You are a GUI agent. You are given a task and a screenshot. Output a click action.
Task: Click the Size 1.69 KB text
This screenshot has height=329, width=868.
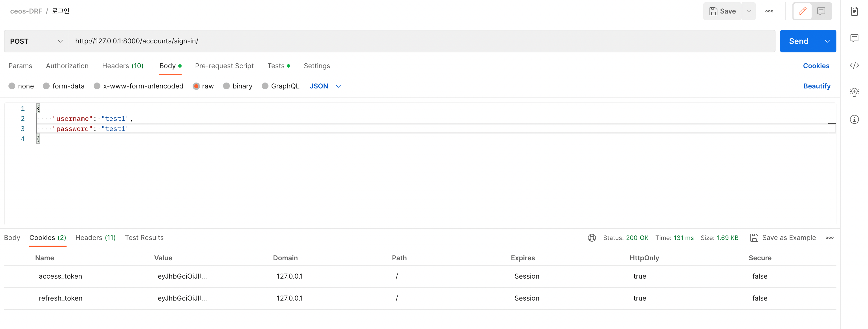[719, 238]
